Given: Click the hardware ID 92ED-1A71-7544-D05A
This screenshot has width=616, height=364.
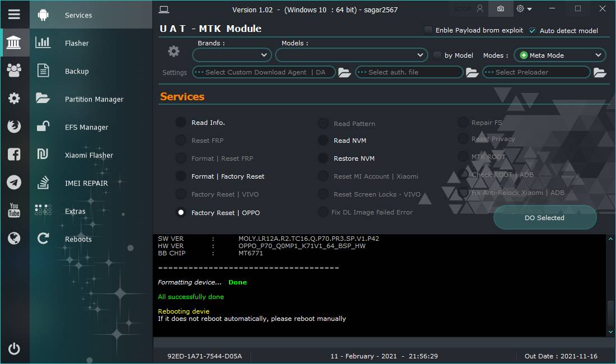Looking at the screenshot, I should (x=204, y=356).
